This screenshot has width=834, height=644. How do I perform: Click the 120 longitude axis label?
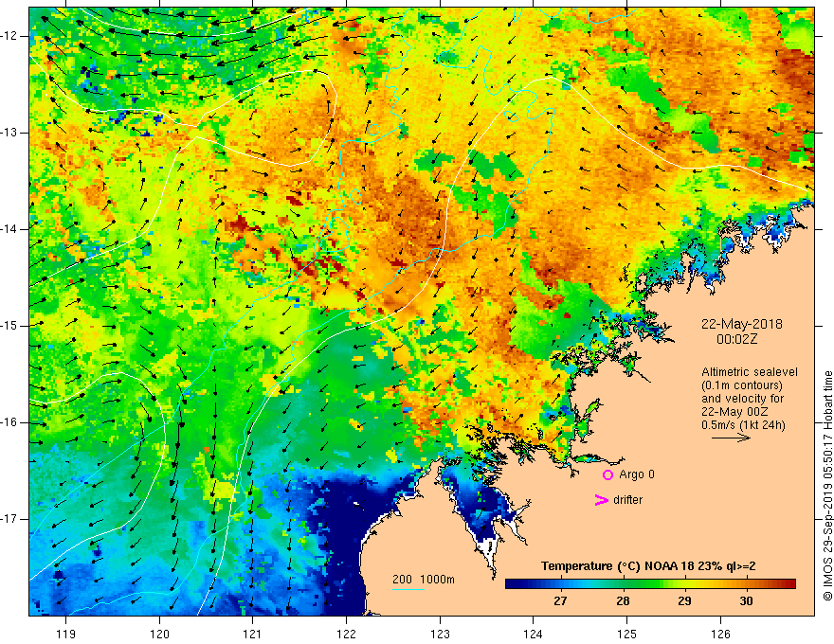tap(159, 634)
